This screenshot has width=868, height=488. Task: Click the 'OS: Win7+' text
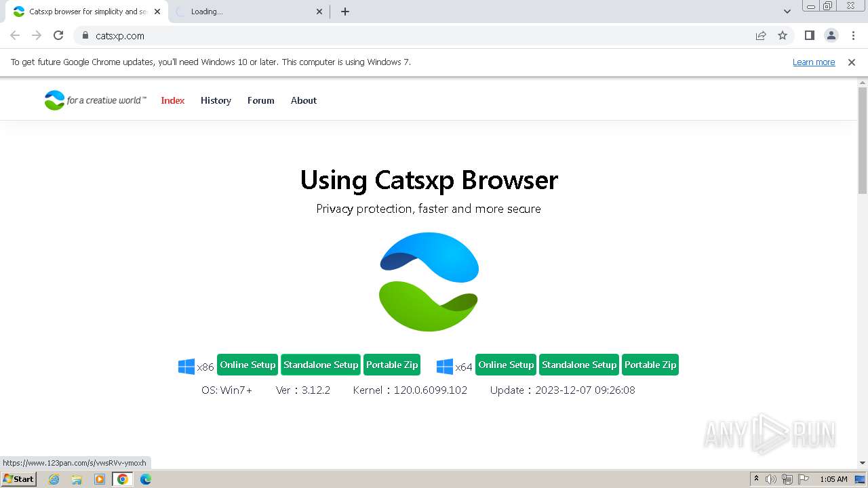(x=226, y=390)
